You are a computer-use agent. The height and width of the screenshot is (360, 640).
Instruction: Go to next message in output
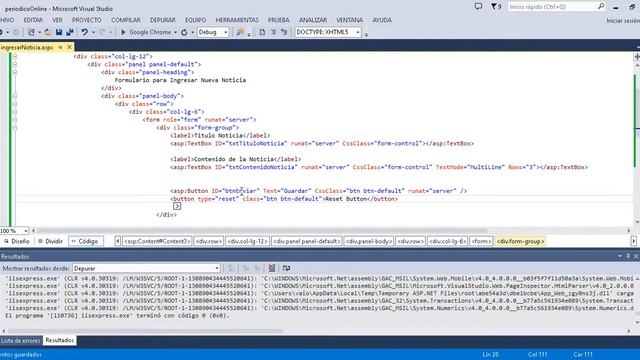(x=257, y=268)
